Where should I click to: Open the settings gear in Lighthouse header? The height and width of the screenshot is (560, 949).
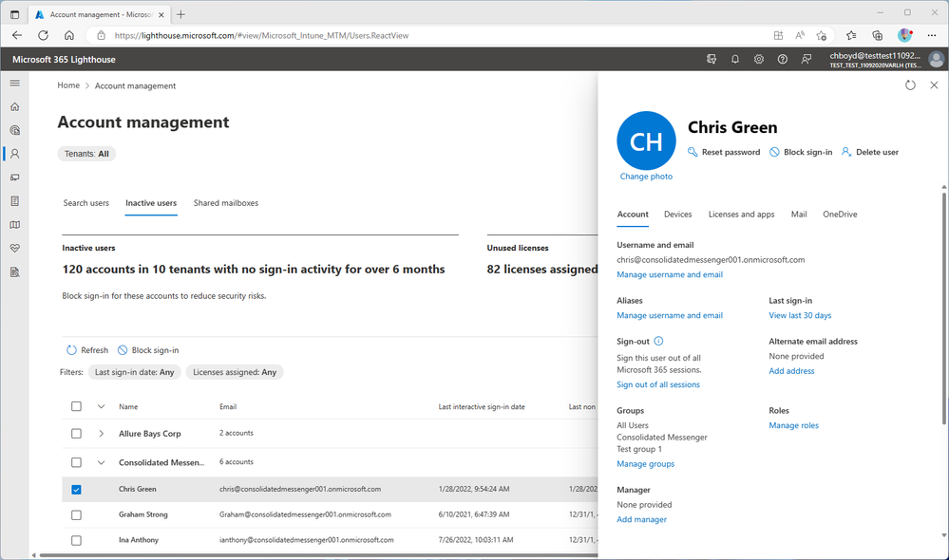(758, 59)
